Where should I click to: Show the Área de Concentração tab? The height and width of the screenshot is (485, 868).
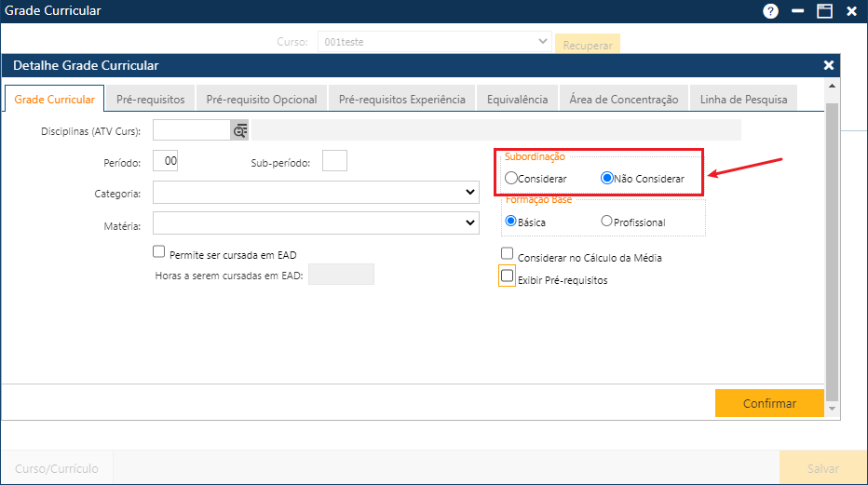[x=624, y=100]
